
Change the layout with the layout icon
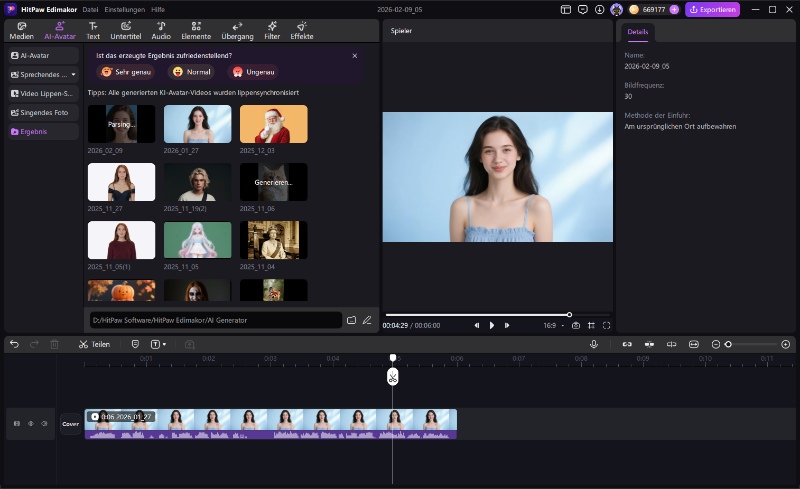[566, 10]
